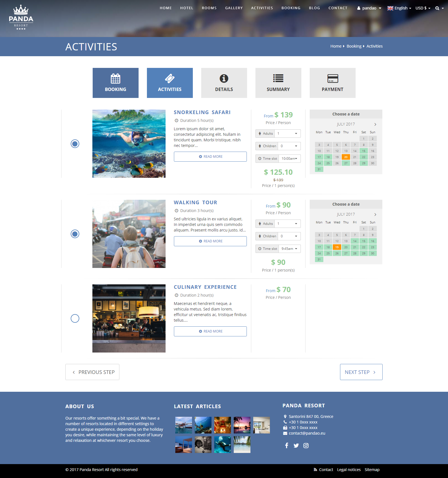
Task: Switch to the Summary step tab
Action: tap(278, 83)
